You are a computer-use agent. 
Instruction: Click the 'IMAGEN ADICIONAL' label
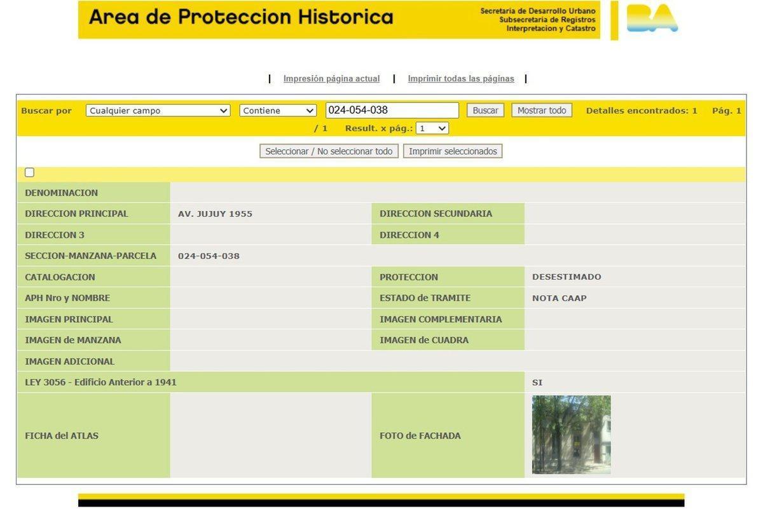coord(69,362)
